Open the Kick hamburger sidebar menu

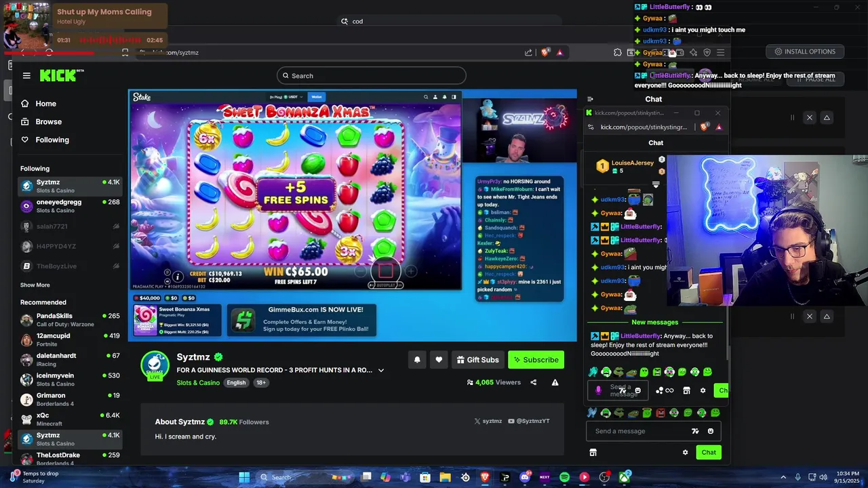tap(26, 76)
